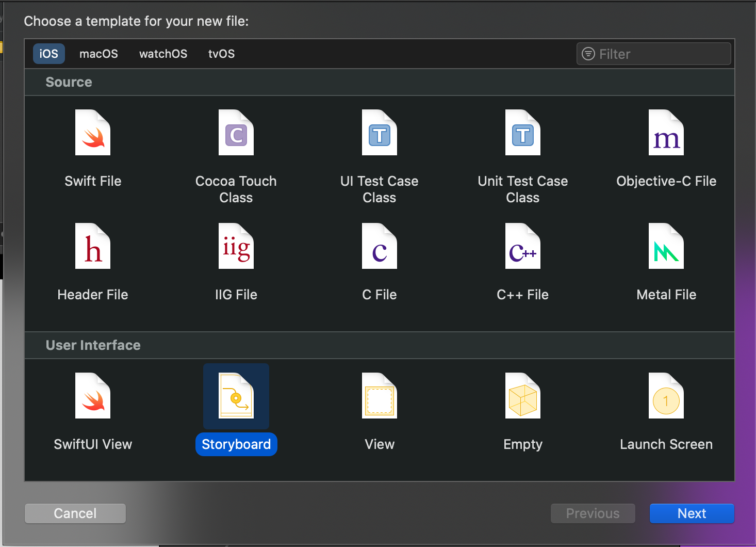Click the filter icon in search field
Image resolution: width=756 pixels, height=547 pixels.
pos(588,54)
